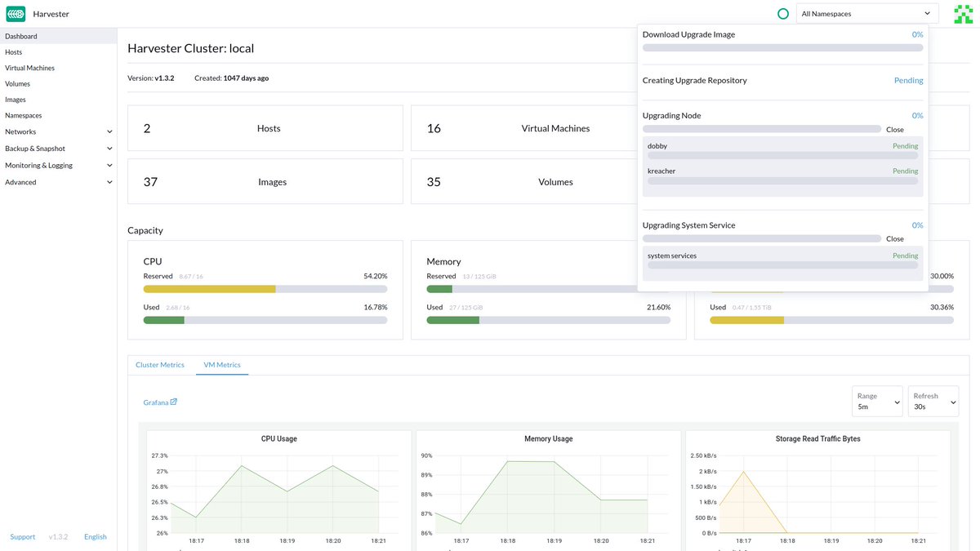This screenshot has height=551, width=980.
Task: Click the Upgrading Node progress bar
Action: coord(762,129)
